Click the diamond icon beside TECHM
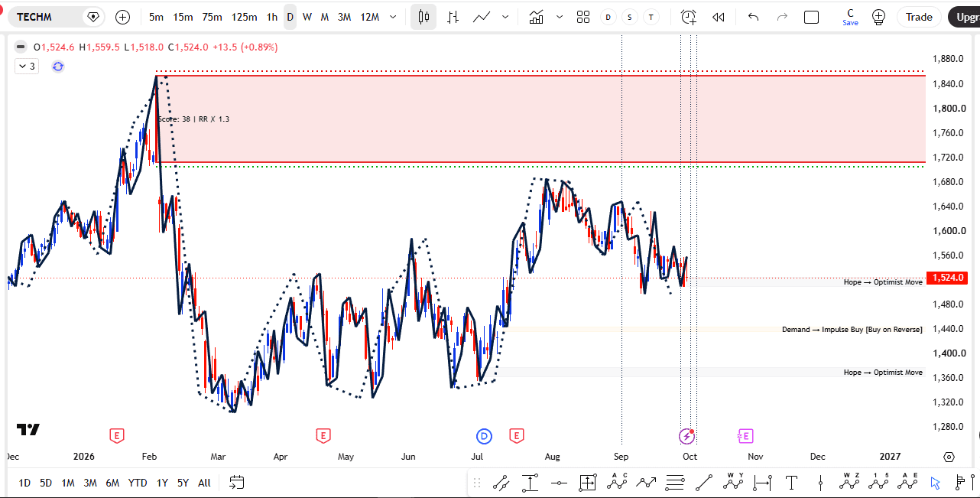Image resolution: width=980 pixels, height=498 pixels. click(x=93, y=17)
